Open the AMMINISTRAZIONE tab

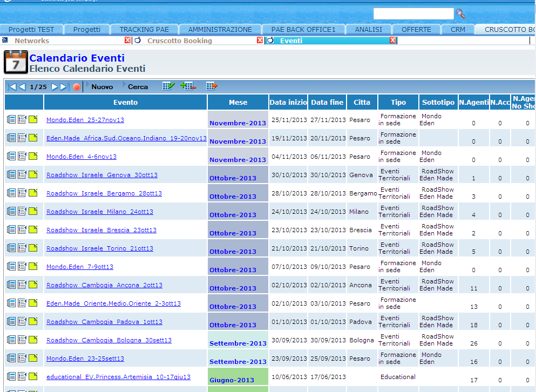click(x=220, y=29)
